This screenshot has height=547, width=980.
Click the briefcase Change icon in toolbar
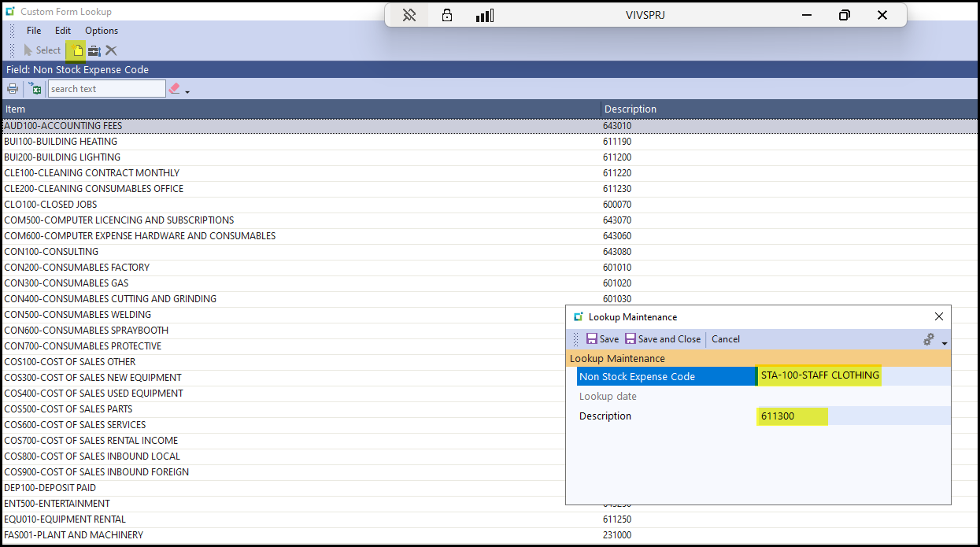tap(94, 50)
